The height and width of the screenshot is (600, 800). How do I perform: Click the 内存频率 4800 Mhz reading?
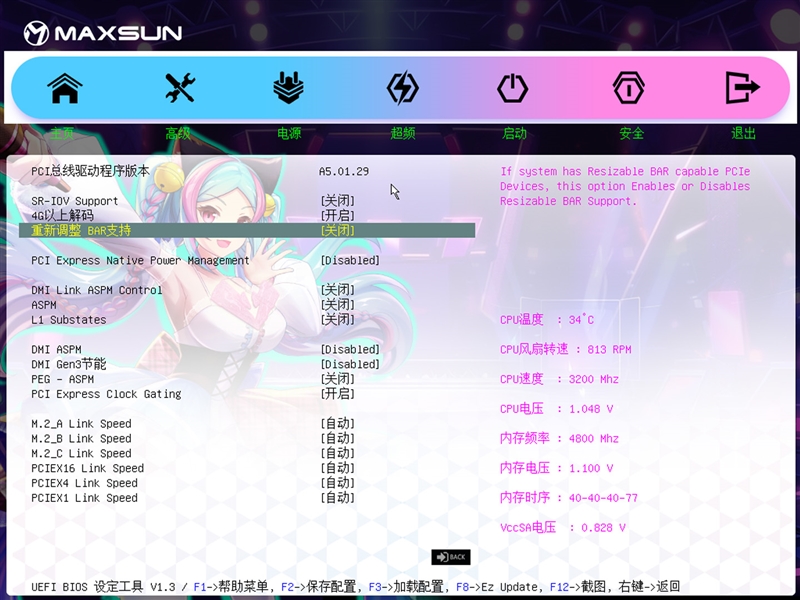559,438
